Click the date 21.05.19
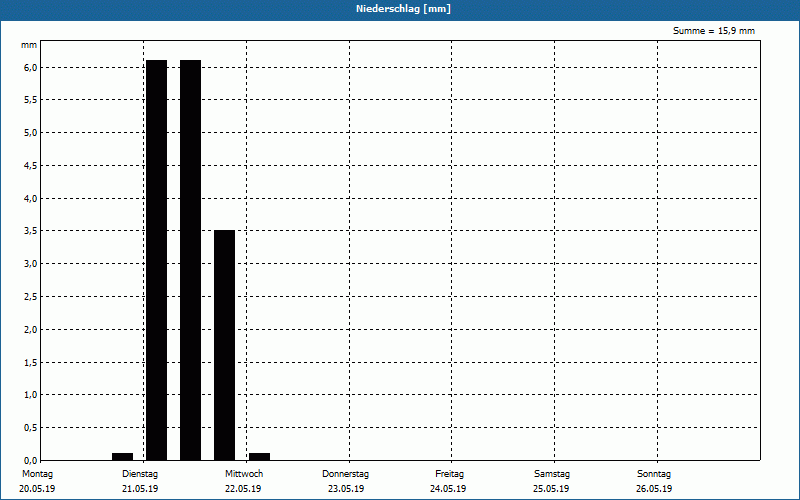The image size is (800, 500). click(140, 489)
